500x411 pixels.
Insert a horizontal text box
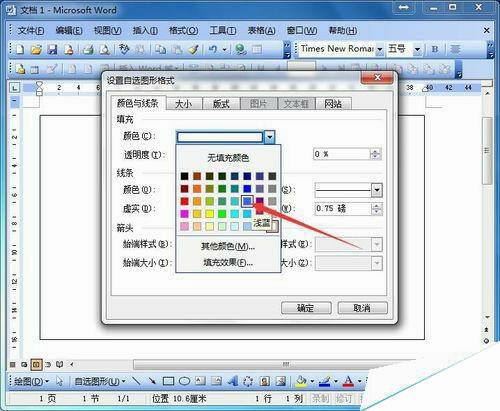[200, 381]
